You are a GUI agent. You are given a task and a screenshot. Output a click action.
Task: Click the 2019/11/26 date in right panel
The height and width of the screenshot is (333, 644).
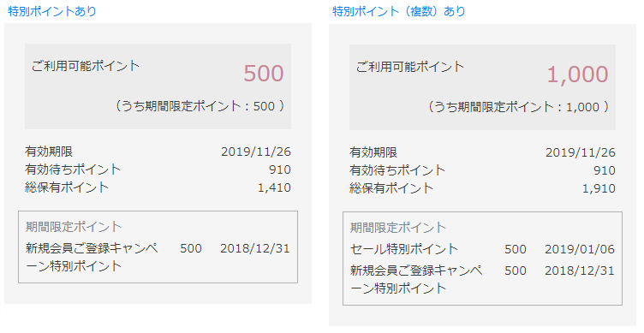[581, 152]
